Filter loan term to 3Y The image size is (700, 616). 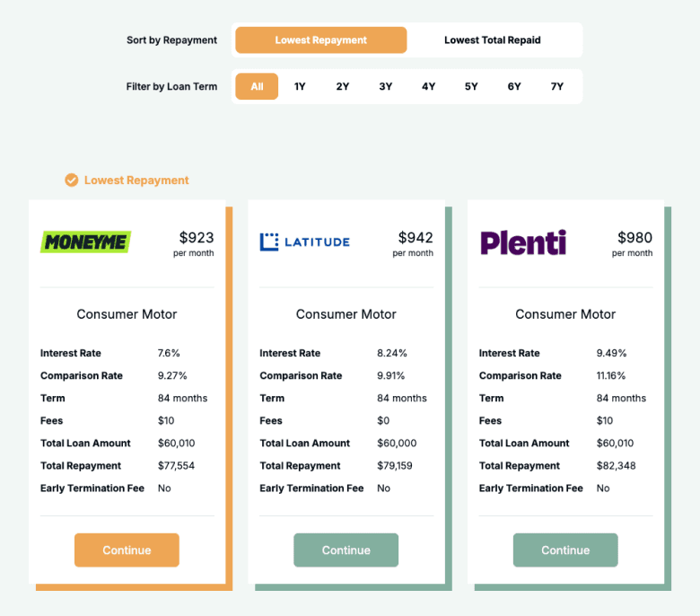coord(386,87)
